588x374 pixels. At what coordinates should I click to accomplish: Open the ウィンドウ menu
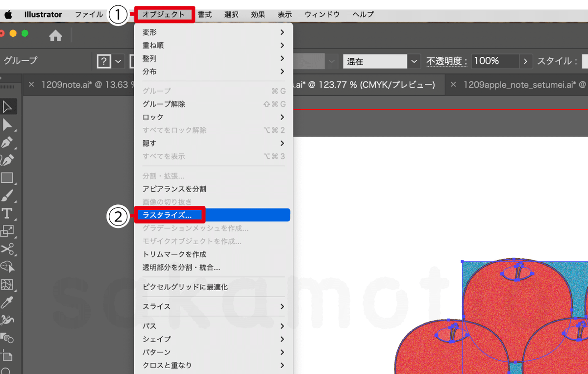coord(322,14)
